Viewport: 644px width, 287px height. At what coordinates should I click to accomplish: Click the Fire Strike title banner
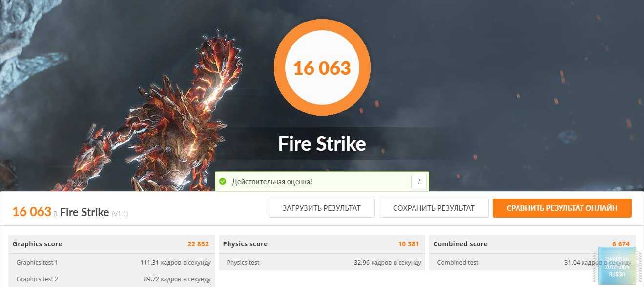tap(322, 144)
